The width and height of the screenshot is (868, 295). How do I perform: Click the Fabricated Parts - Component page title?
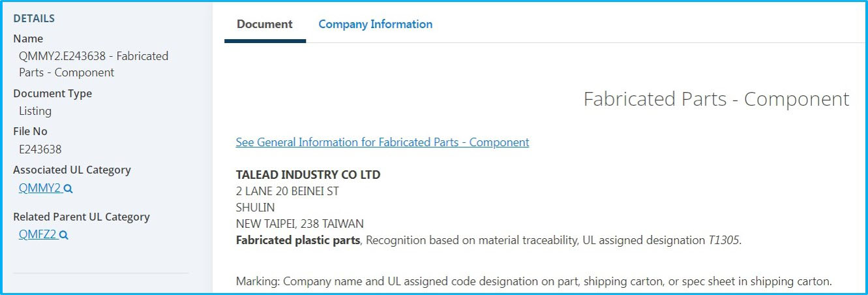(716, 99)
